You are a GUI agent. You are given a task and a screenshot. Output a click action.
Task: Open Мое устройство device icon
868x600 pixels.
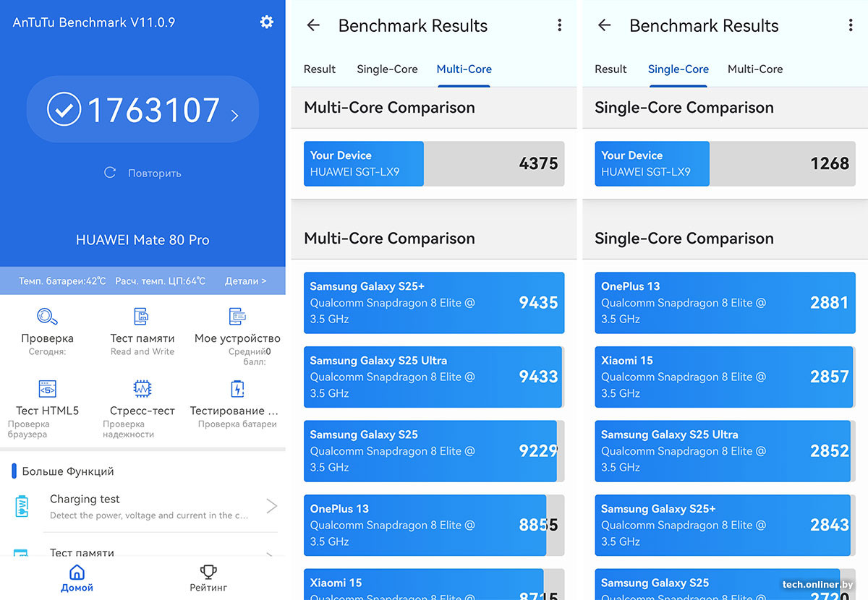[237, 317]
